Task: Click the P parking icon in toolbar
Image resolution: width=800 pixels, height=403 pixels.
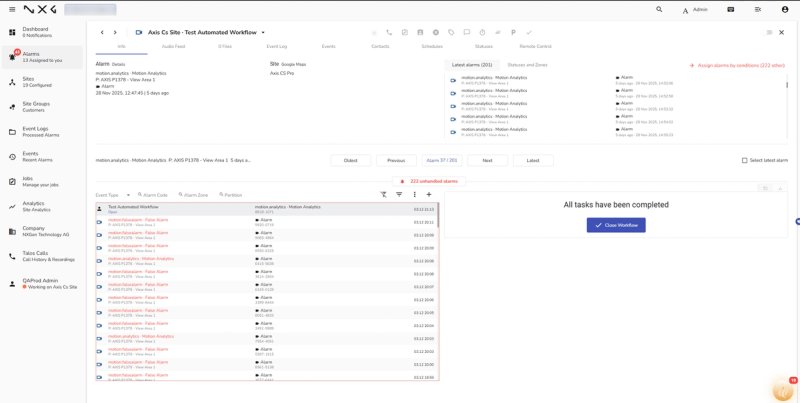Action: (513, 32)
